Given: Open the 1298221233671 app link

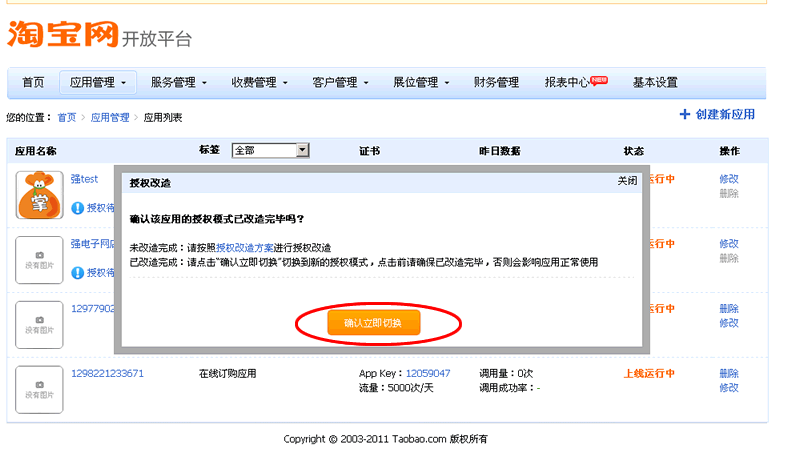Looking at the screenshot, I should (108, 373).
